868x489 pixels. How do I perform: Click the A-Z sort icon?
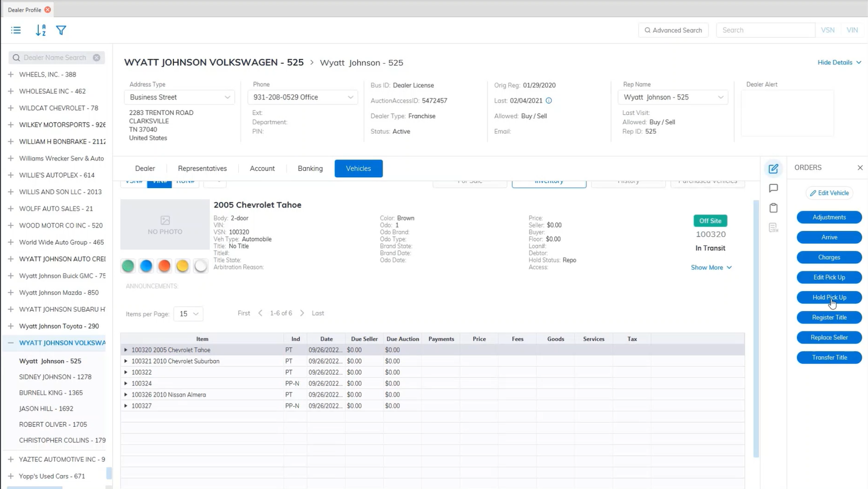pos(41,31)
